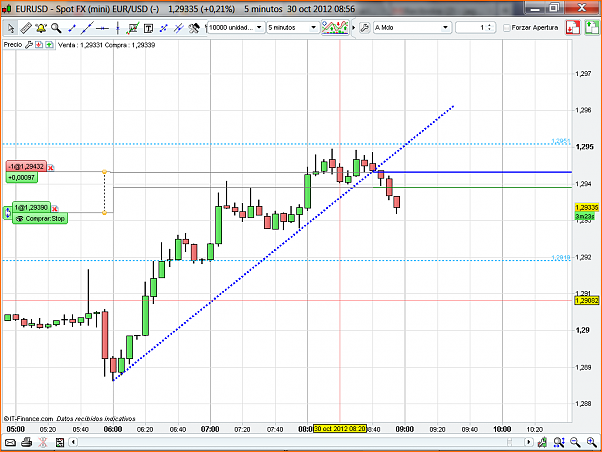Viewport: 602px width, 452px height.
Task: Open the '5 minutos' timeframe dropdown
Action: coord(293,28)
